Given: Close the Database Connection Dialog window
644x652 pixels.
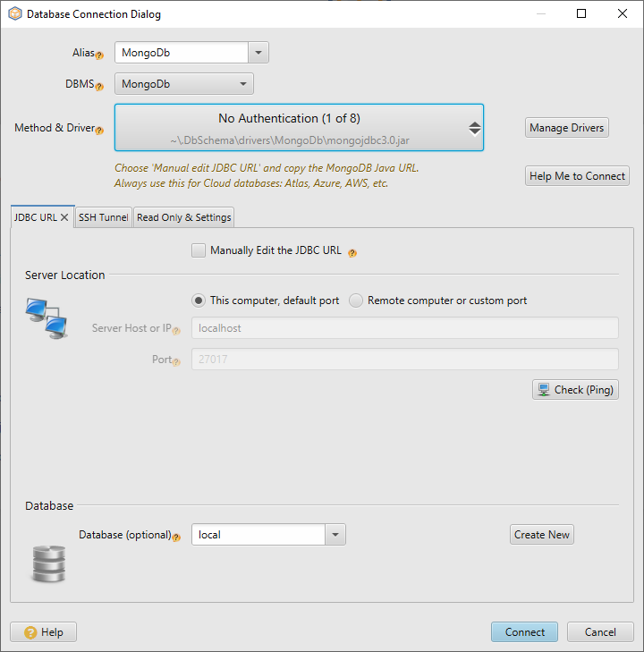Looking at the screenshot, I should click(622, 13).
